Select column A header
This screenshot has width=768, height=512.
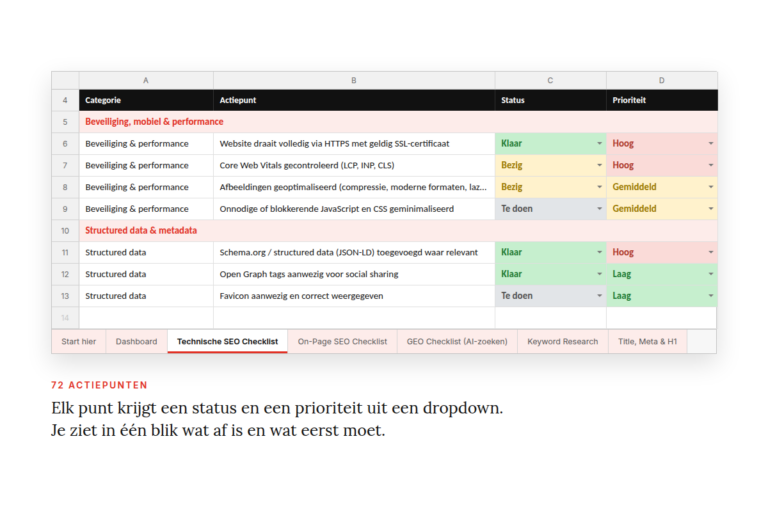tap(146, 80)
